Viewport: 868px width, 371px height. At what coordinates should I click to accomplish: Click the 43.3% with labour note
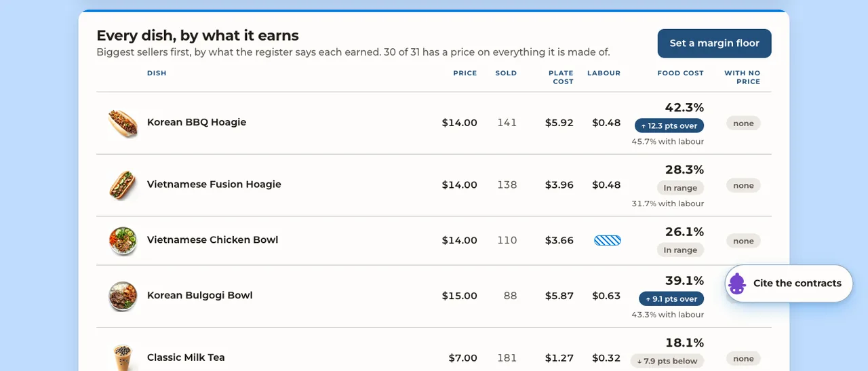coord(667,315)
